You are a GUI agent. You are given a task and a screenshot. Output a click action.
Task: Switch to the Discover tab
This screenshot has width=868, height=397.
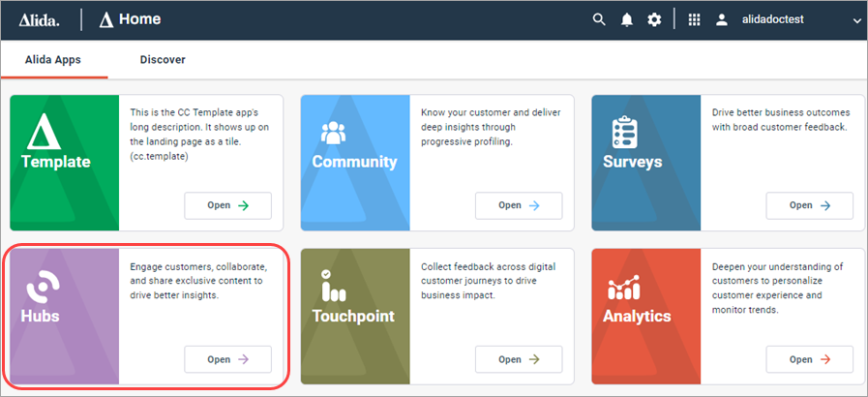click(x=163, y=60)
